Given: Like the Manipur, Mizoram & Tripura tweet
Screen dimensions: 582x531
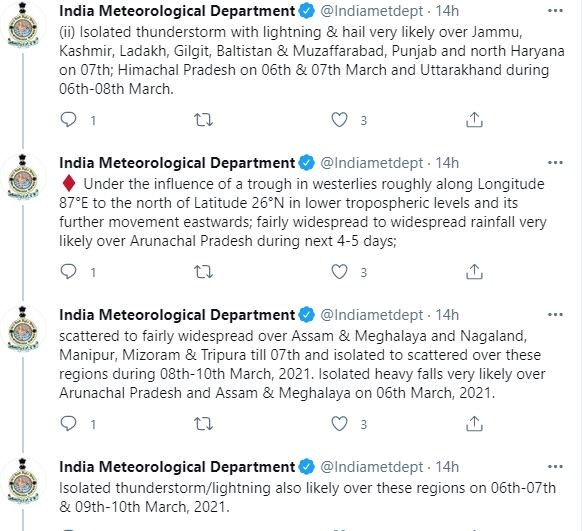Looking at the screenshot, I should coord(339,423).
